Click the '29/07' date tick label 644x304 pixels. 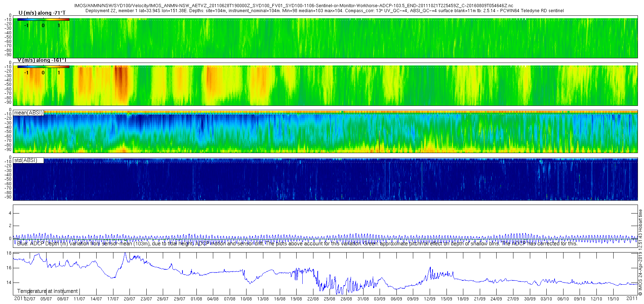[180, 299]
